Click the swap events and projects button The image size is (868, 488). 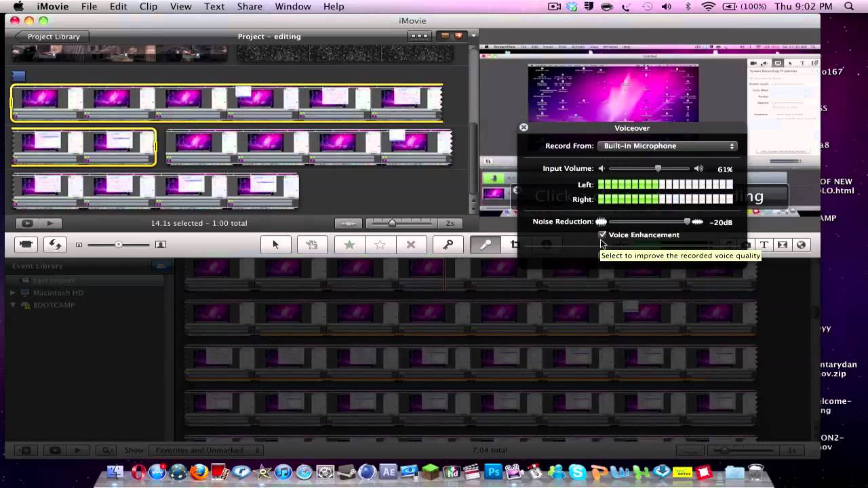(55, 245)
